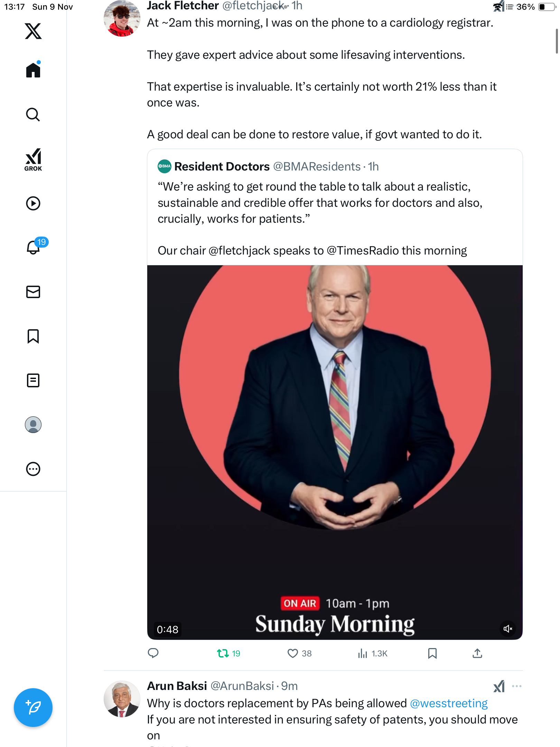Open the @wesstreeting mention link
The width and height of the screenshot is (560, 747).
pos(449,703)
